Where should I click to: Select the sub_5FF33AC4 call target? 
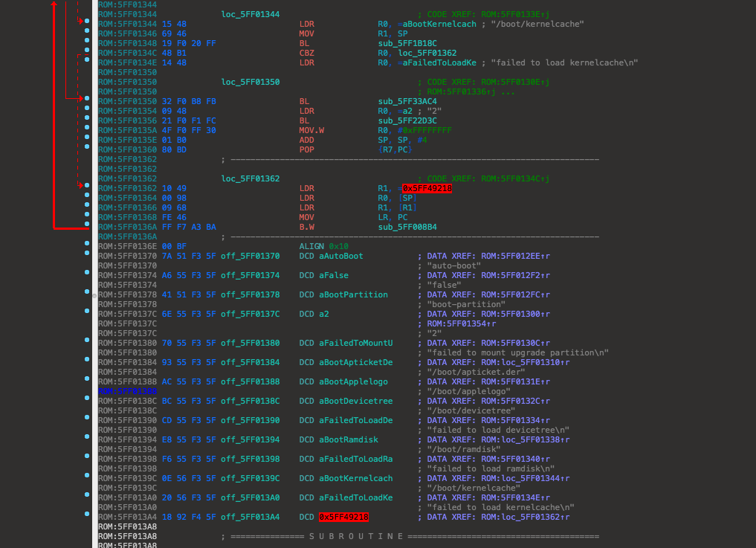click(x=407, y=102)
